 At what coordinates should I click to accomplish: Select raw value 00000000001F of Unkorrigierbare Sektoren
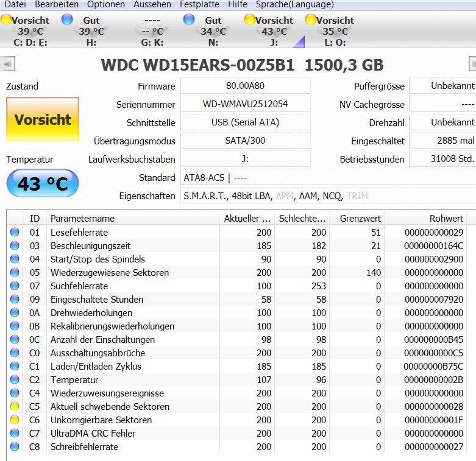434,420
